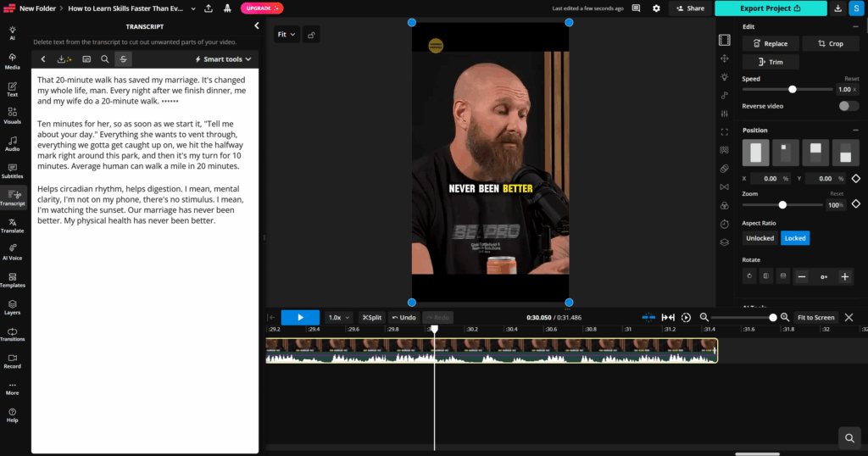Image resolution: width=868 pixels, height=456 pixels.
Task: Set aspect ratio to Locked
Action: point(795,238)
